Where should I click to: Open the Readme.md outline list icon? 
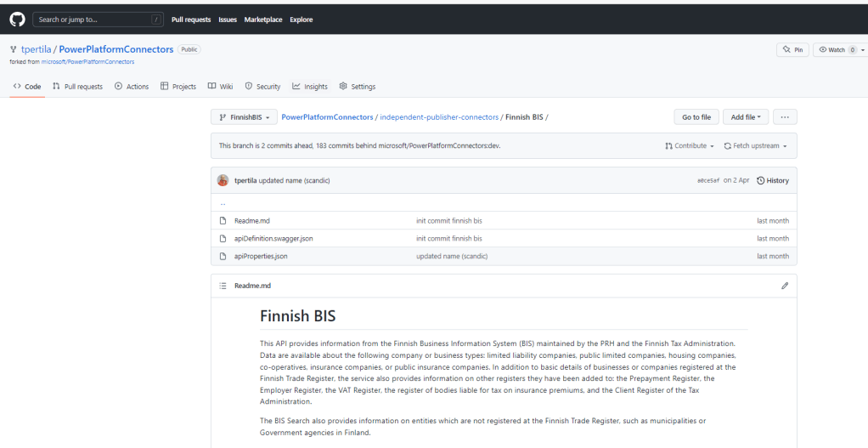(x=223, y=286)
